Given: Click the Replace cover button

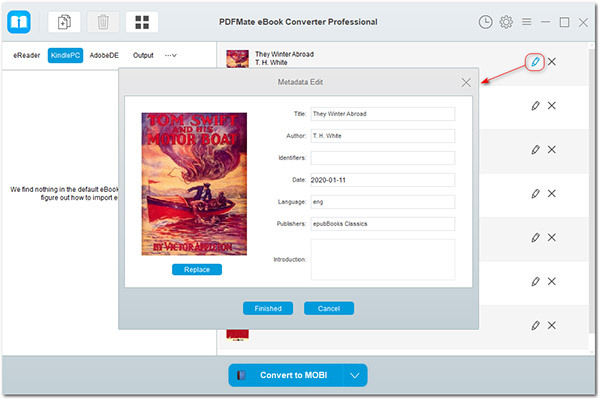Looking at the screenshot, I should (x=196, y=269).
